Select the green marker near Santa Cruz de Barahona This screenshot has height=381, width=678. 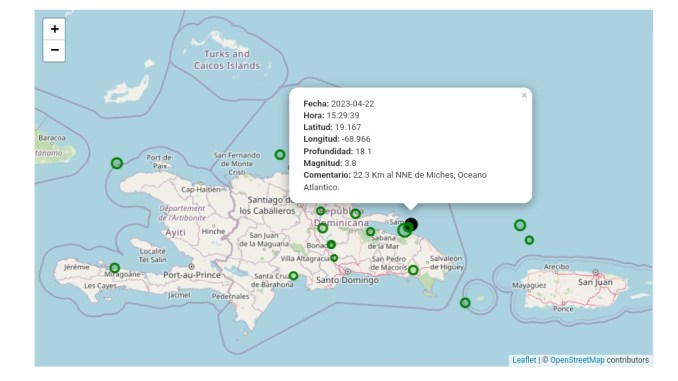coord(294,275)
